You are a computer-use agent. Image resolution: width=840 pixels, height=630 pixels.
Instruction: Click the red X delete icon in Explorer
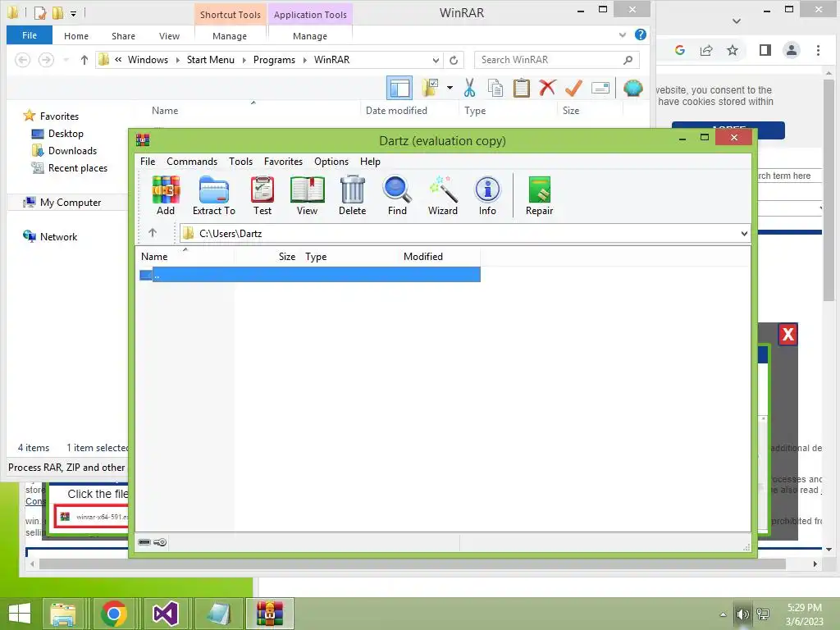[547, 87]
